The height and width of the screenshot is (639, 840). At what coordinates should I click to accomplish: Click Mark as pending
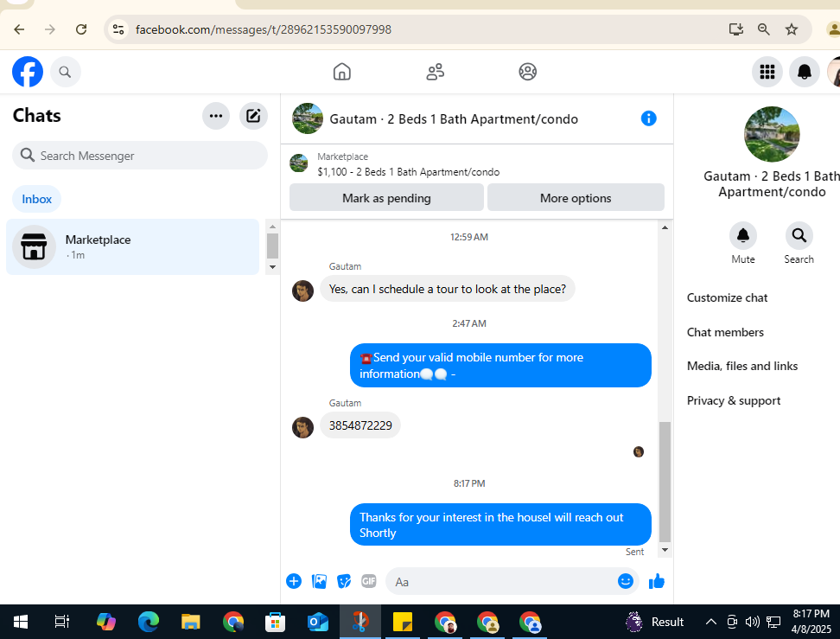tap(386, 198)
